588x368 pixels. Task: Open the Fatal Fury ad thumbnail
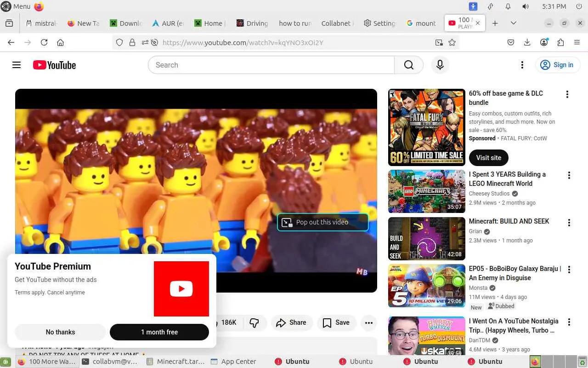click(x=427, y=127)
